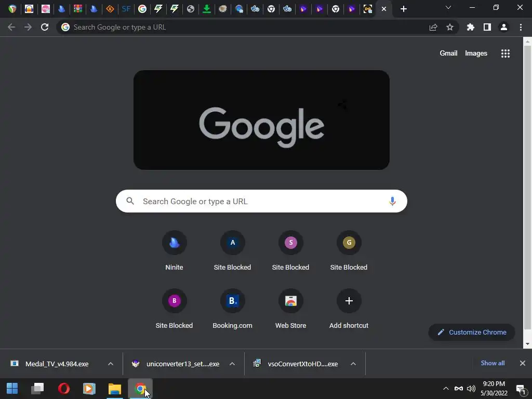The image size is (532, 399).
Task: Show hidden system tray icons
Action: pos(446,389)
